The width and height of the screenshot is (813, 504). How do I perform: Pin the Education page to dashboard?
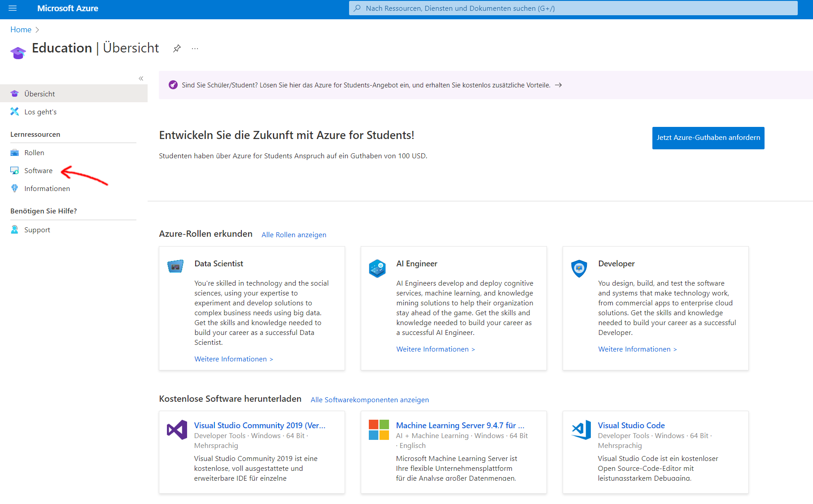click(x=177, y=48)
